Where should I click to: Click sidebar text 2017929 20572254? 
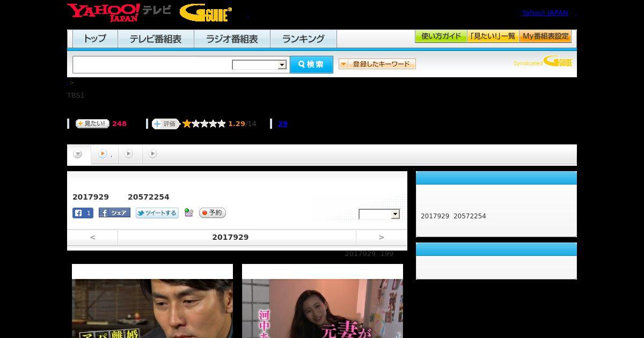[x=453, y=216]
